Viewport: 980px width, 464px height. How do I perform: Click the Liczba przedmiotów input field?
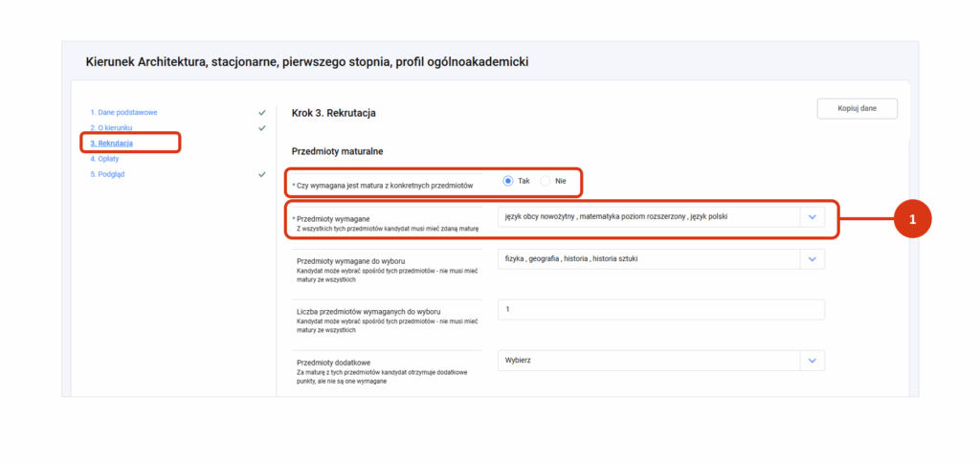pos(660,310)
